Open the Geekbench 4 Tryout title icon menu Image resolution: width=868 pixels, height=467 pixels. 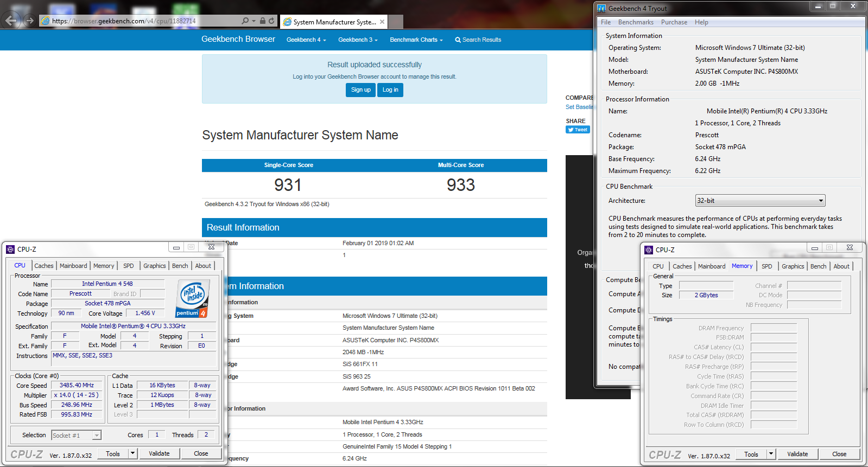click(x=601, y=9)
